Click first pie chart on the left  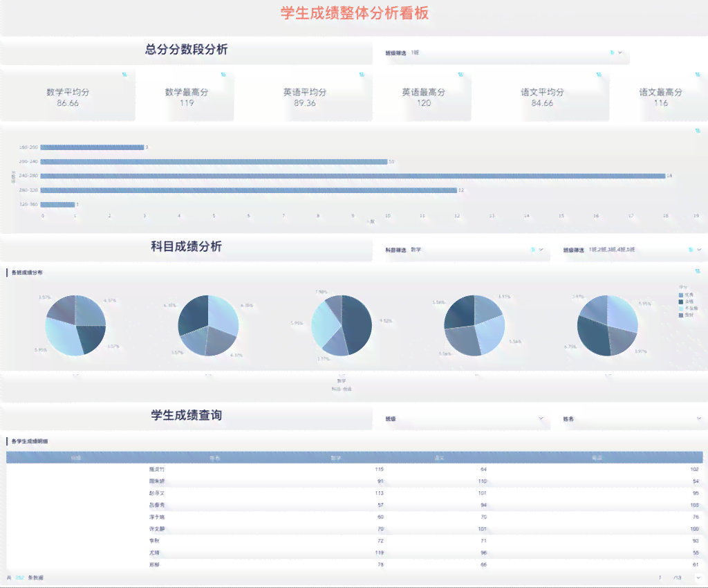(75, 325)
